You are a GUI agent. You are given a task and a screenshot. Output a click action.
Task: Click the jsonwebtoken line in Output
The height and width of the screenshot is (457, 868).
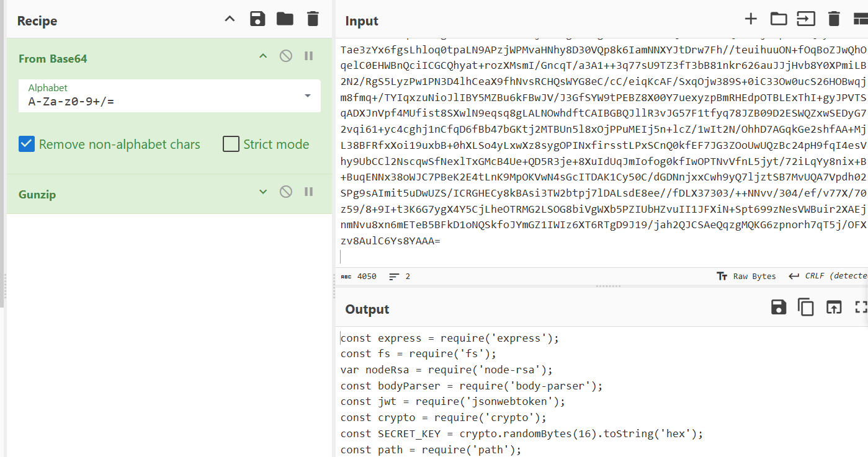point(453,401)
